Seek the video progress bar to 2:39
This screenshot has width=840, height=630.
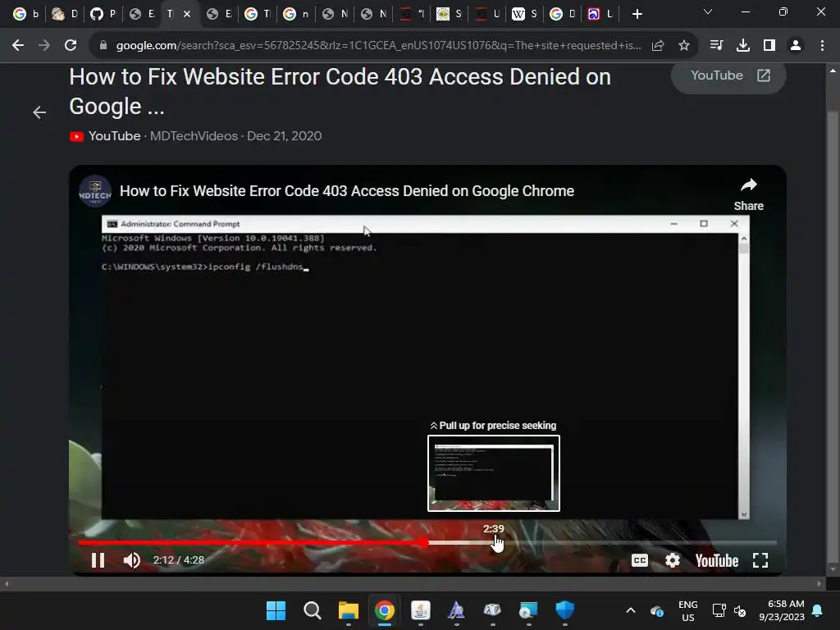pyautogui.click(x=493, y=543)
